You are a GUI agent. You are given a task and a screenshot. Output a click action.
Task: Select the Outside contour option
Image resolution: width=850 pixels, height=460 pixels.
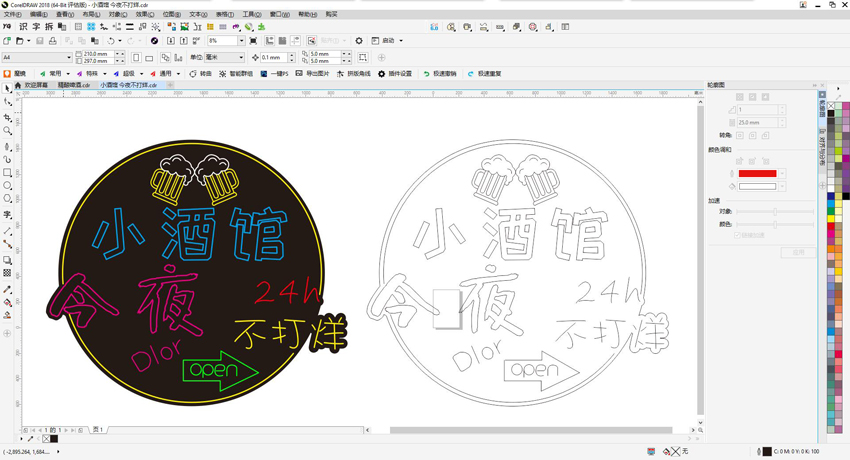(765, 97)
